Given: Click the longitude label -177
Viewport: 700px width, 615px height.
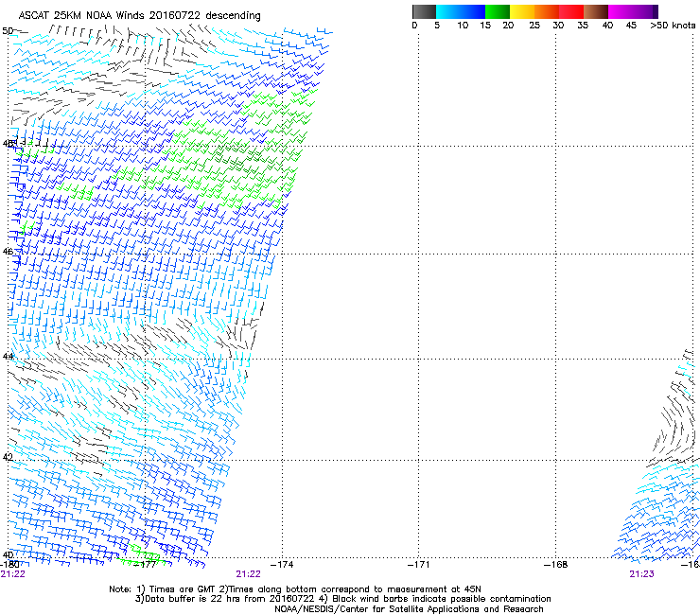Looking at the screenshot, I should pyautogui.click(x=145, y=565).
